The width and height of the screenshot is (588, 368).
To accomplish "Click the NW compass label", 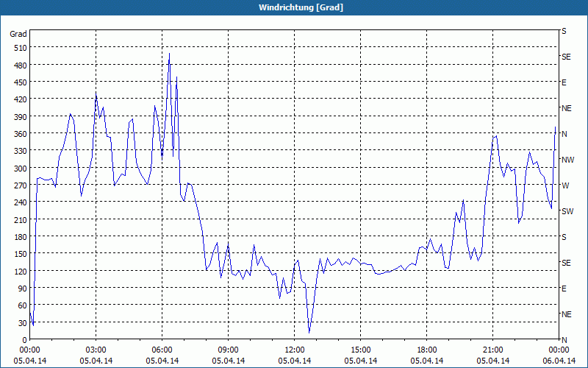I will (x=567, y=160).
